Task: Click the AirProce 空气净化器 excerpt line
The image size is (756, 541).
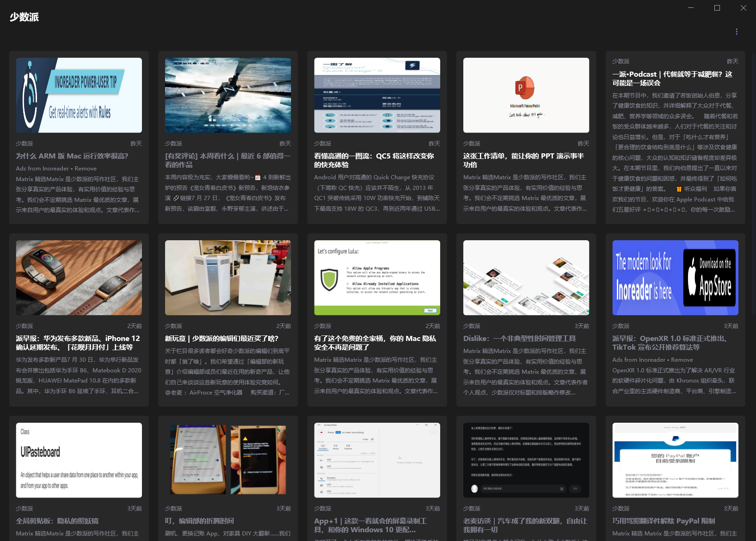Action: pyautogui.click(x=227, y=393)
